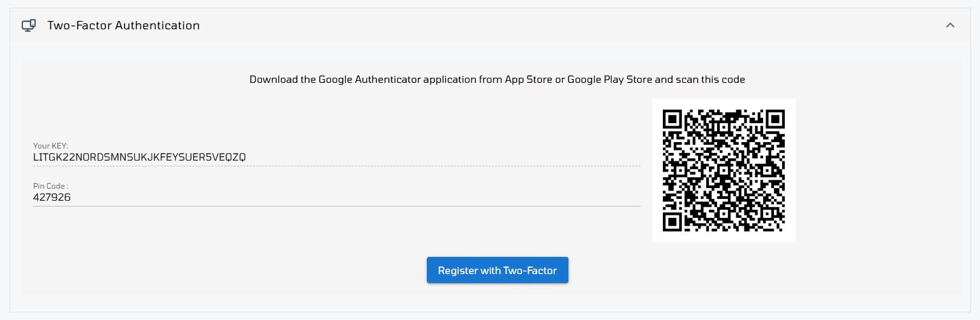Click the last pin digit 6
The image size is (980, 320).
pos(68,198)
